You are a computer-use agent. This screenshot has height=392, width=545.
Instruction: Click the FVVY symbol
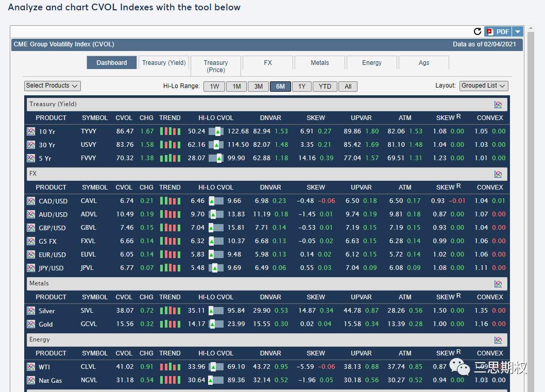pos(88,158)
